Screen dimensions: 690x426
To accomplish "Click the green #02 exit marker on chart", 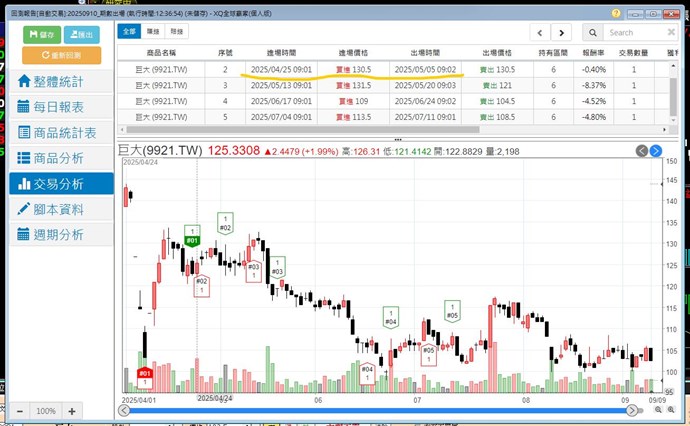I will [225, 224].
